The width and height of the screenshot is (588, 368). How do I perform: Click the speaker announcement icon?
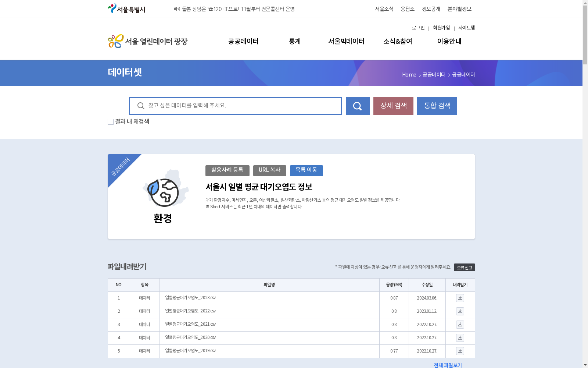click(177, 9)
